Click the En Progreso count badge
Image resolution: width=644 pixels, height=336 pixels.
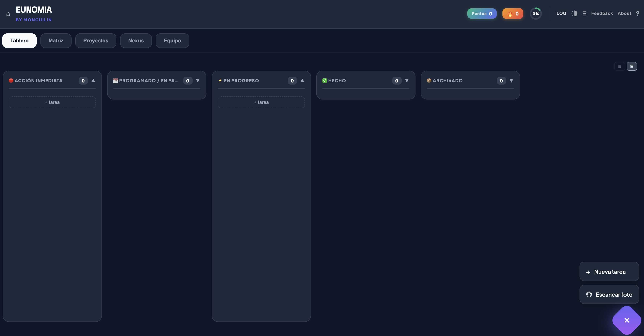pos(292,81)
